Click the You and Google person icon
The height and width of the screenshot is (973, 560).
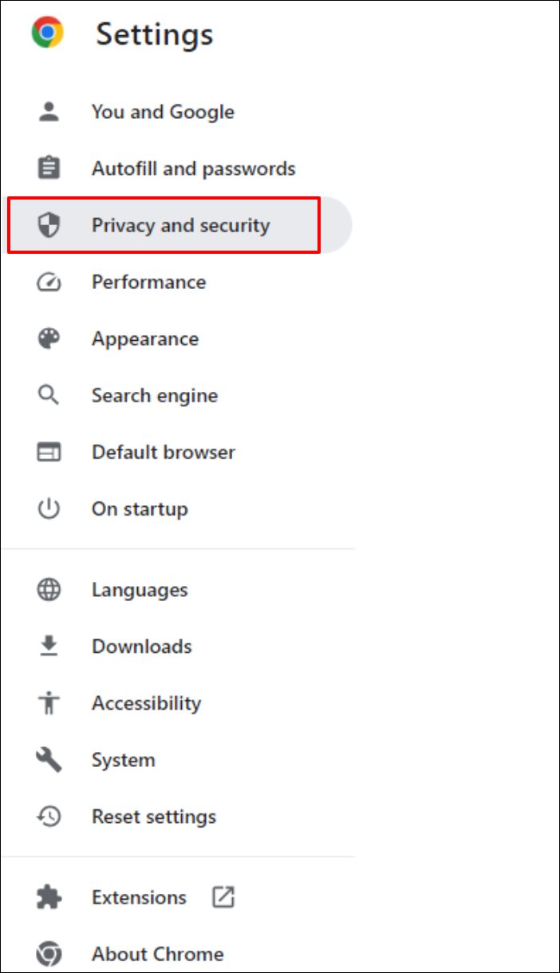click(49, 112)
